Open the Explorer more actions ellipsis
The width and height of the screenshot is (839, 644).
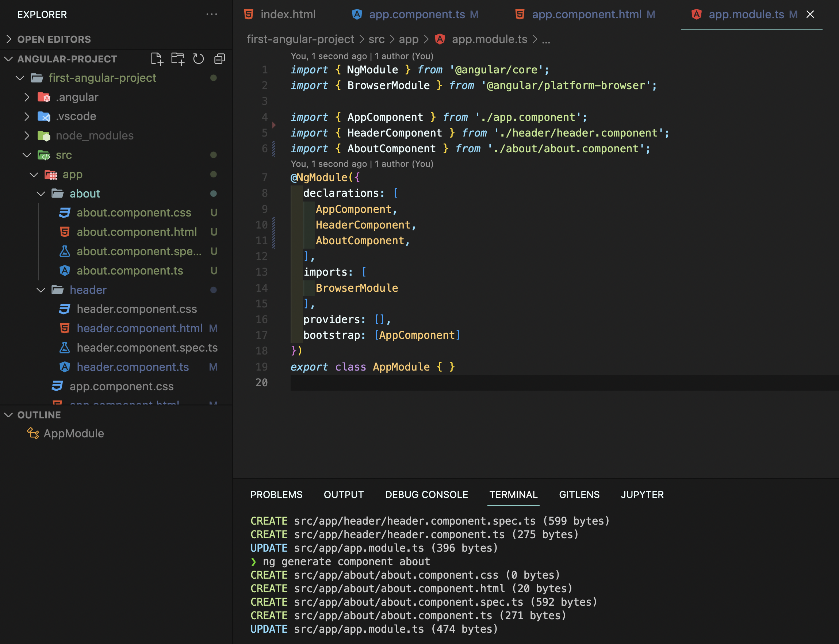point(211,14)
